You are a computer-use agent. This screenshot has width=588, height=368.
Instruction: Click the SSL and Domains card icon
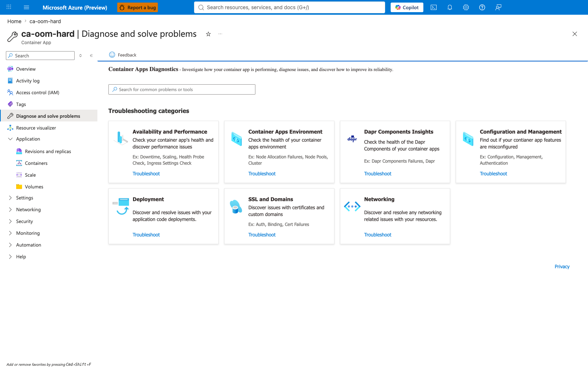click(x=236, y=206)
